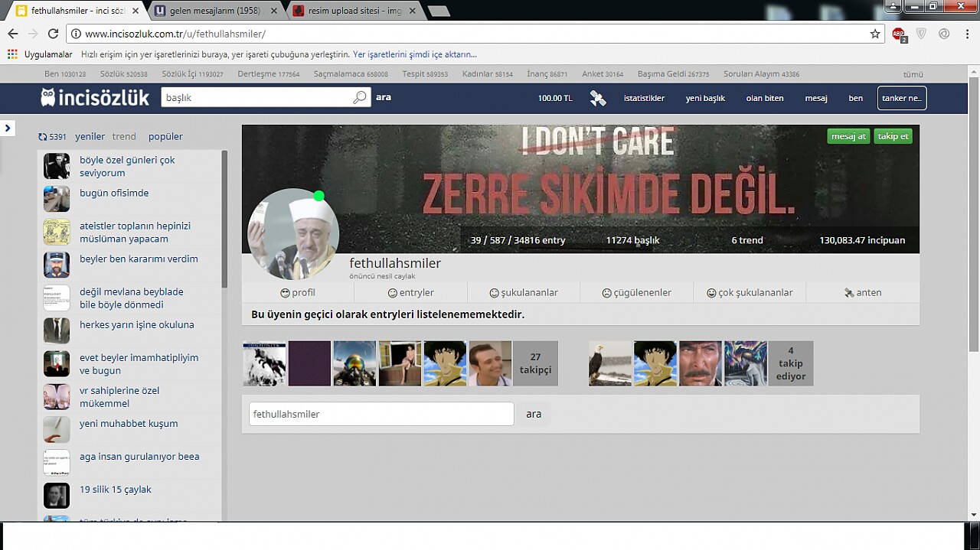Image resolution: width=980 pixels, height=550 pixels.
Task: Open topic herkes yarın işine okuluna
Action: point(137,324)
